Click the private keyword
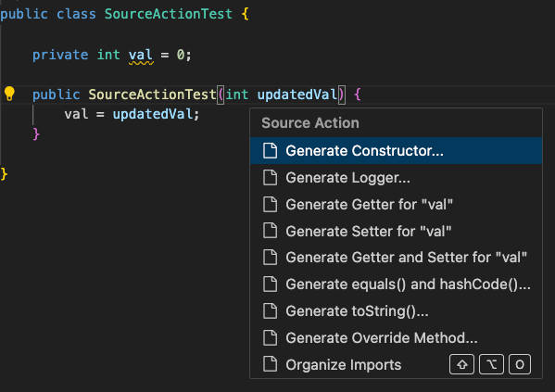 (x=60, y=56)
